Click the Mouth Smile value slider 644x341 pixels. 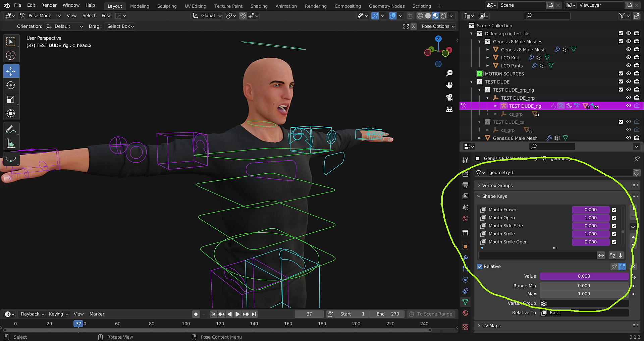pyautogui.click(x=590, y=234)
